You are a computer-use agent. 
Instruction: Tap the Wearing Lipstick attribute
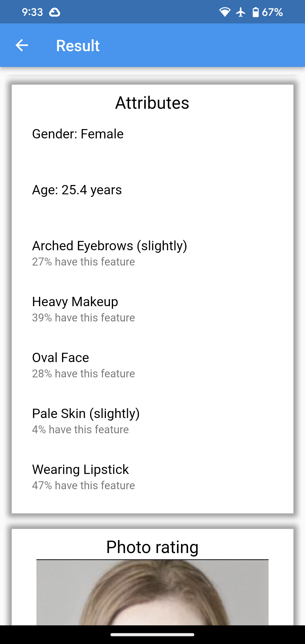[80, 469]
